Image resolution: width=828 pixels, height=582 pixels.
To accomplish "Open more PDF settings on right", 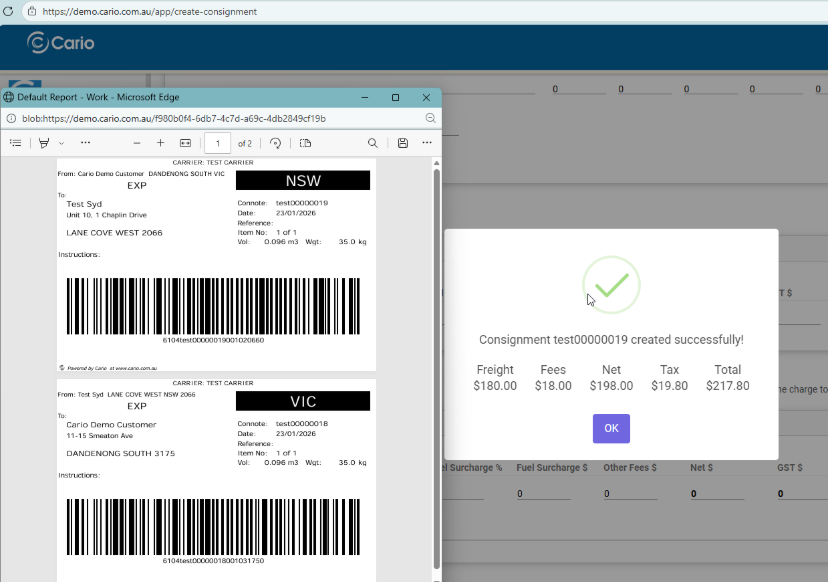I will [x=427, y=143].
